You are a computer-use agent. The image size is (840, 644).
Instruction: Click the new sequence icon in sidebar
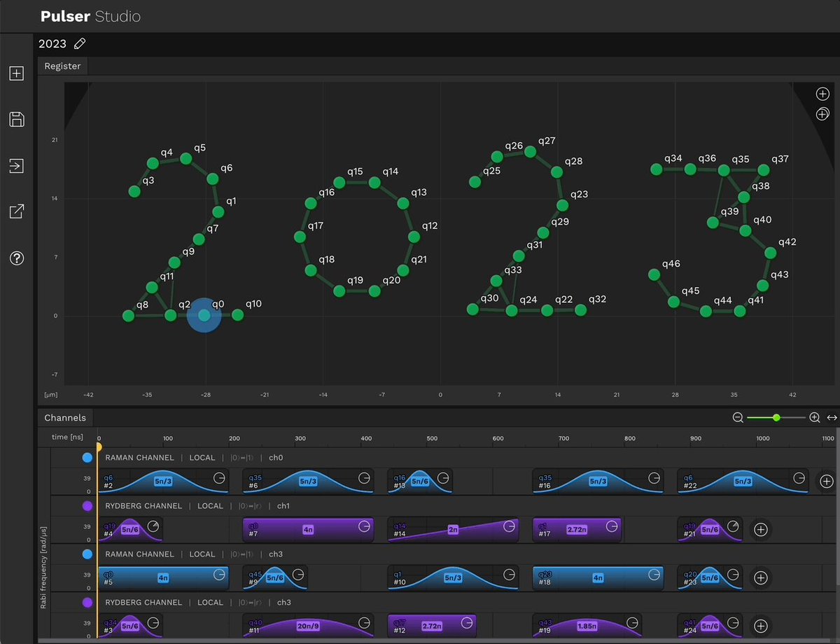[17, 73]
